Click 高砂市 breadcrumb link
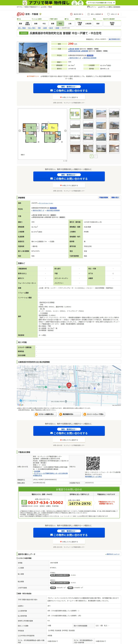138x644 pixels. click(x=51, y=28)
